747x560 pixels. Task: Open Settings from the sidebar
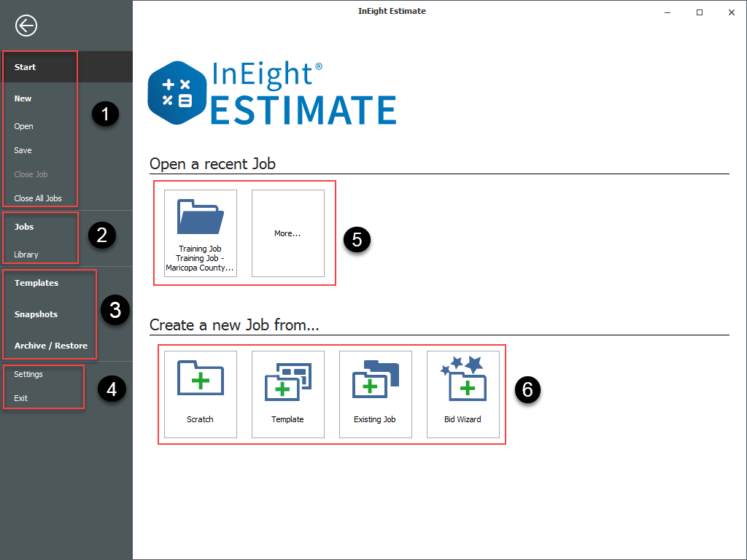click(29, 374)
